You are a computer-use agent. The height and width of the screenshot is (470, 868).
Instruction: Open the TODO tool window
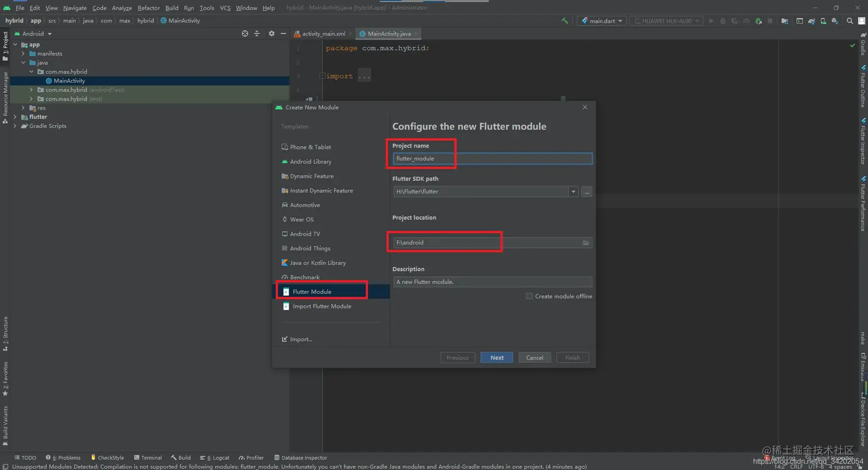[25, 458]
